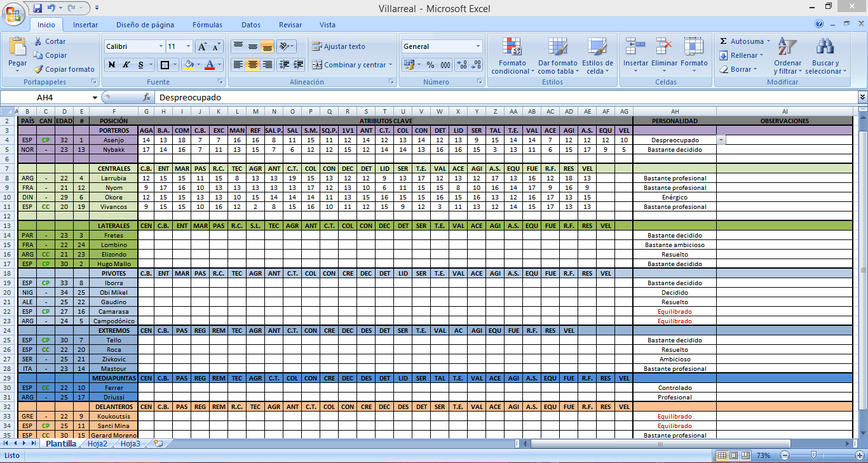Decrease decimal places

(x=475, y=64)
